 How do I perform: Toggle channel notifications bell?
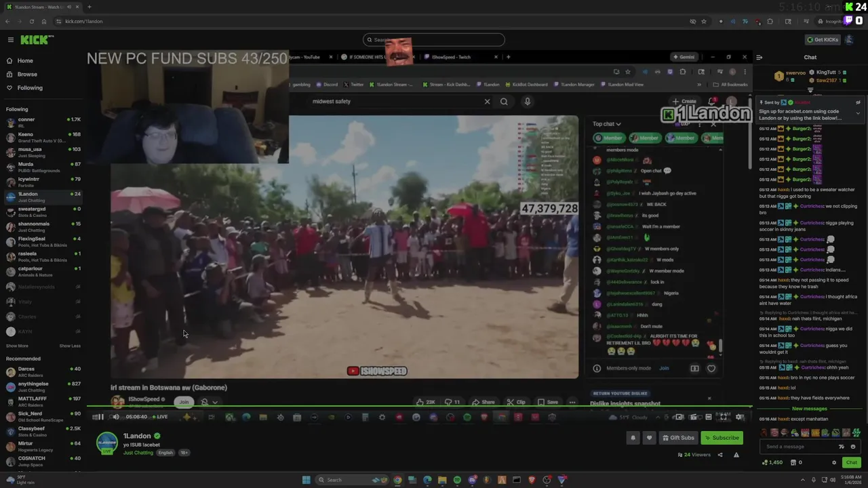tap(633, 438)
